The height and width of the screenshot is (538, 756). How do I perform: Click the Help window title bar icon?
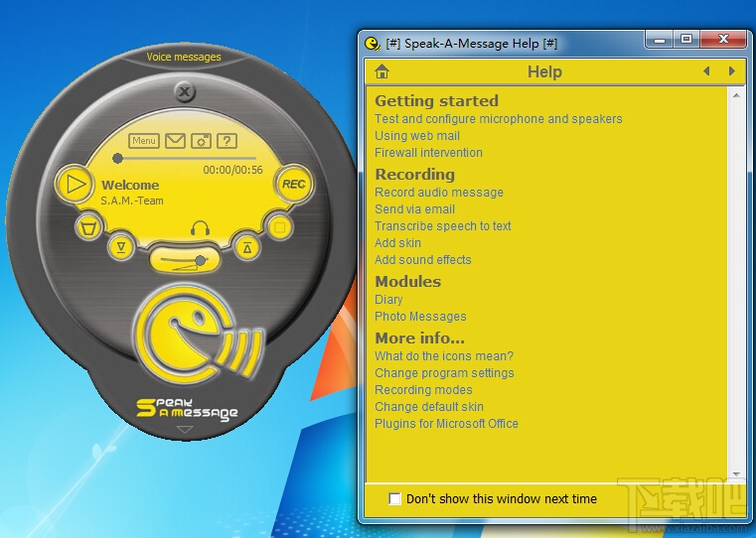[373, 44]
